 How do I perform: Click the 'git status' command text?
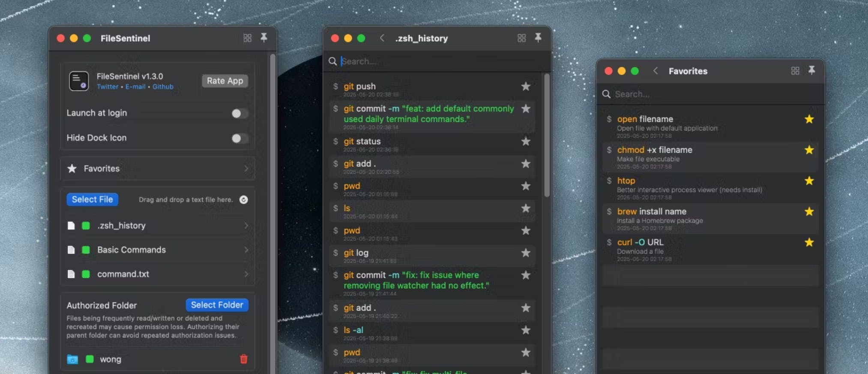tap(362, 142)
